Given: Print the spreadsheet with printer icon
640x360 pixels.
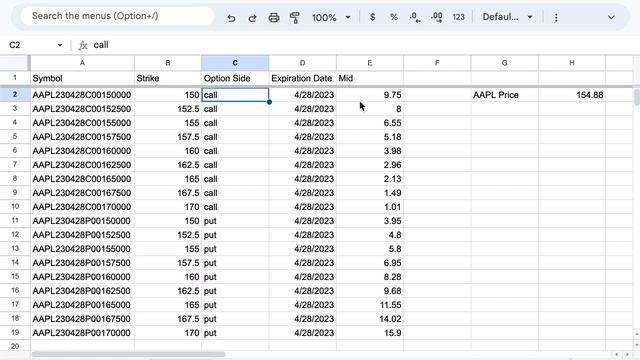Looking at the screenshot, I should click(273, 18).
